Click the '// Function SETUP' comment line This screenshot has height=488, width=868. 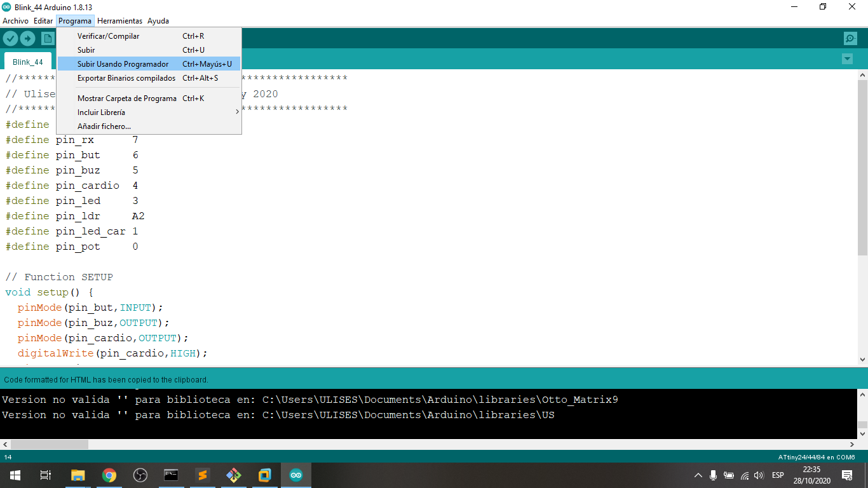(59, 277)
